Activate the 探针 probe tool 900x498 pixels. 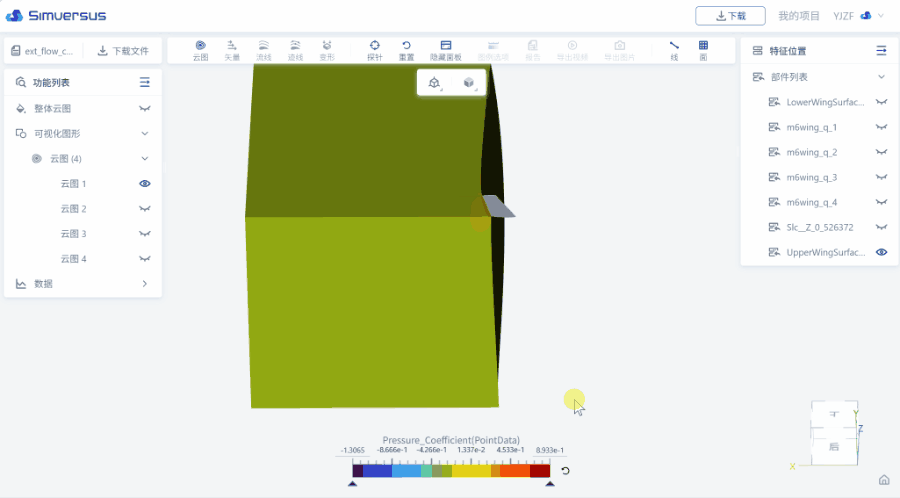tap(374, 50)
